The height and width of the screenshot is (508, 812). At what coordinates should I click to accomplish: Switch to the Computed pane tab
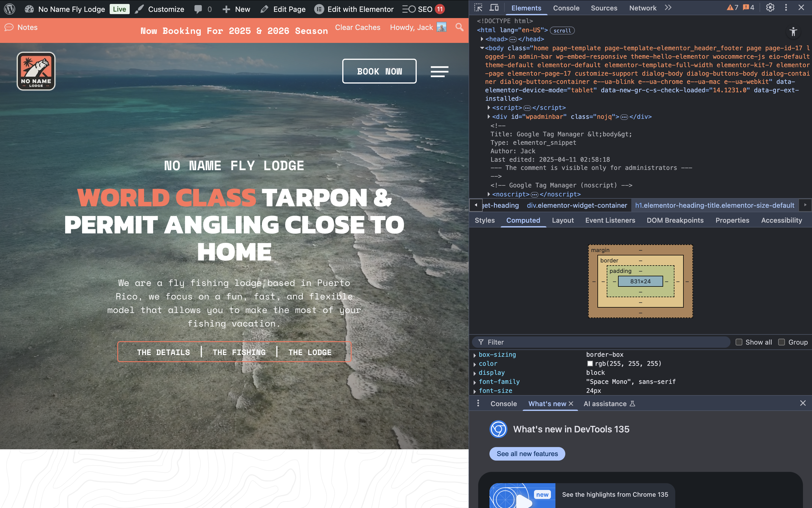[523, 220]
